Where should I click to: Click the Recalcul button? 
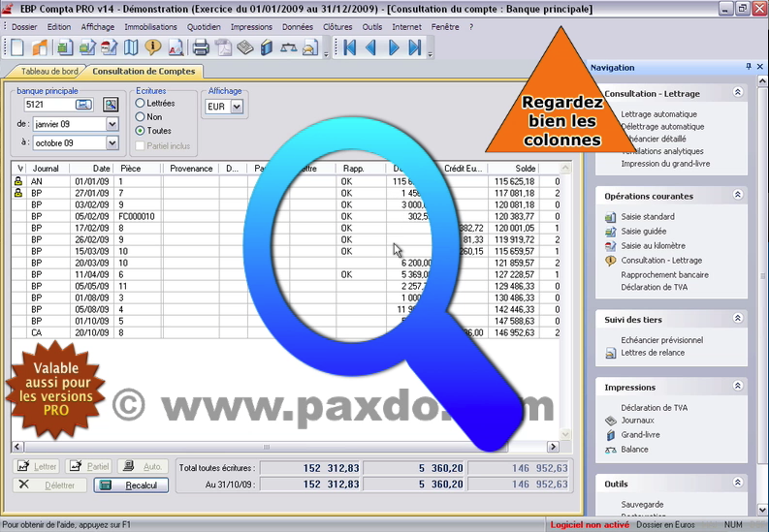(132, 485)
